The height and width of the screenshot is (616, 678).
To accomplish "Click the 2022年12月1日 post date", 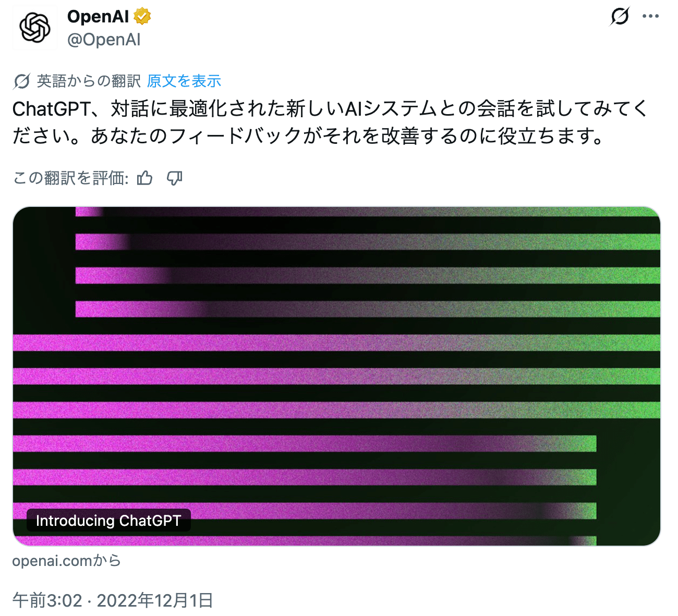I will click(x=155, y=600).
